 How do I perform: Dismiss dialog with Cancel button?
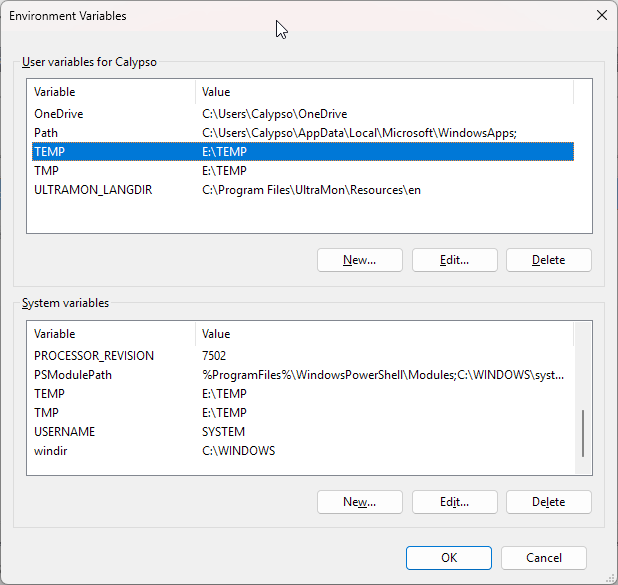point(544,558)
